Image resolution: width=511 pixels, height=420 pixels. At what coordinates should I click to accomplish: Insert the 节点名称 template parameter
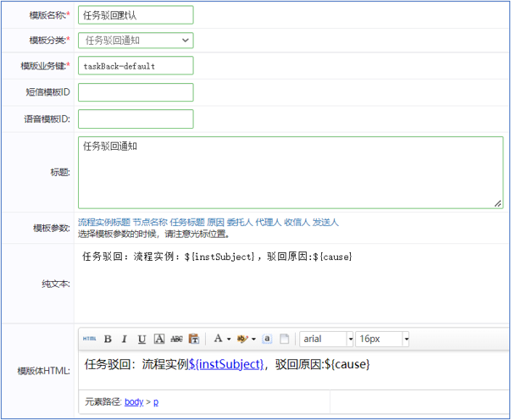click(149, 223)
